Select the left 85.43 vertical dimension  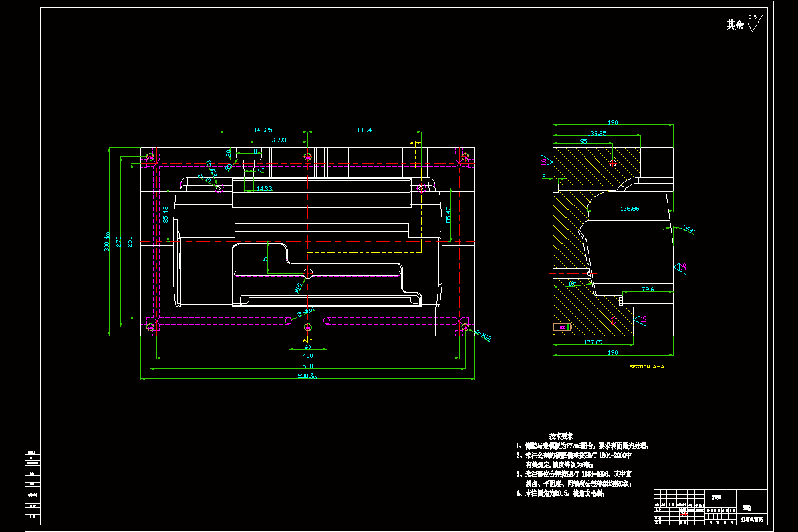166,215
